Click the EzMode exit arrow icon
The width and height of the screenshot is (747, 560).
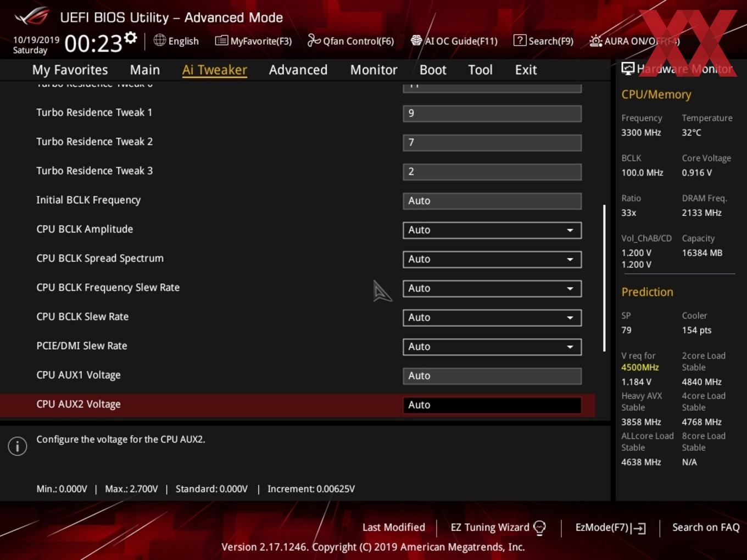[639, 528]
